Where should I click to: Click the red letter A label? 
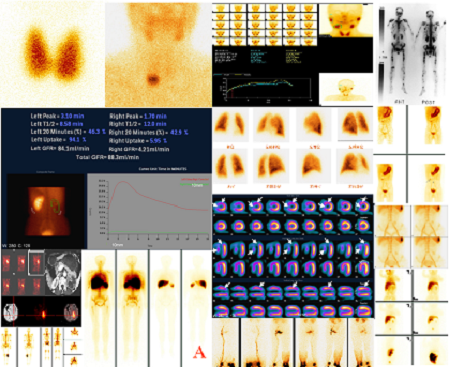[199, 352]
